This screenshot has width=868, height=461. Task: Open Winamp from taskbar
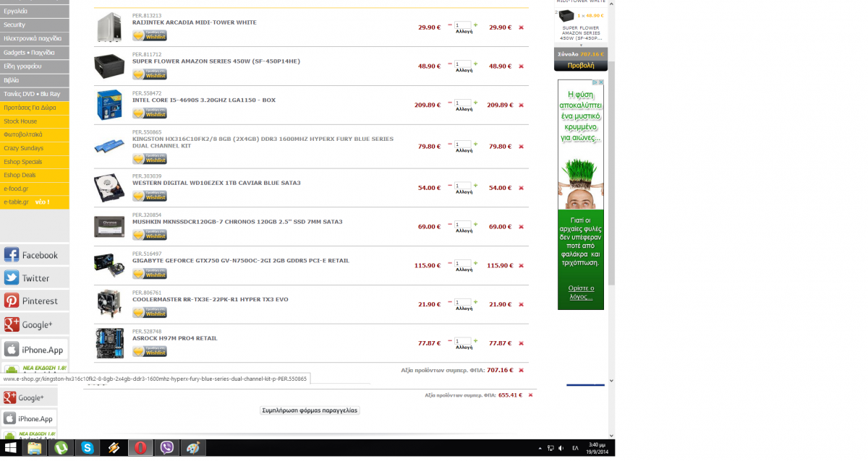[x=114, y=448]
